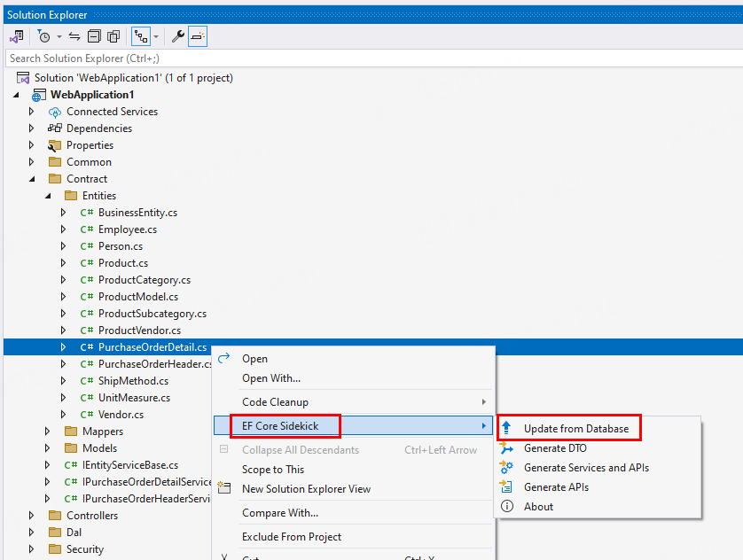Select Open With... in context menu
743x560 pixels.
click(271, 378)
